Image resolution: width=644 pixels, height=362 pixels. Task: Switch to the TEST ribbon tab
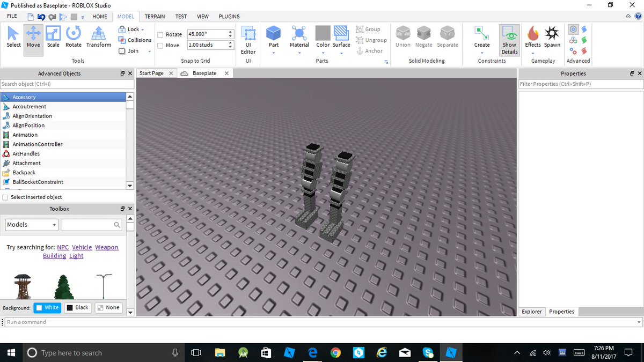(181, 17)
